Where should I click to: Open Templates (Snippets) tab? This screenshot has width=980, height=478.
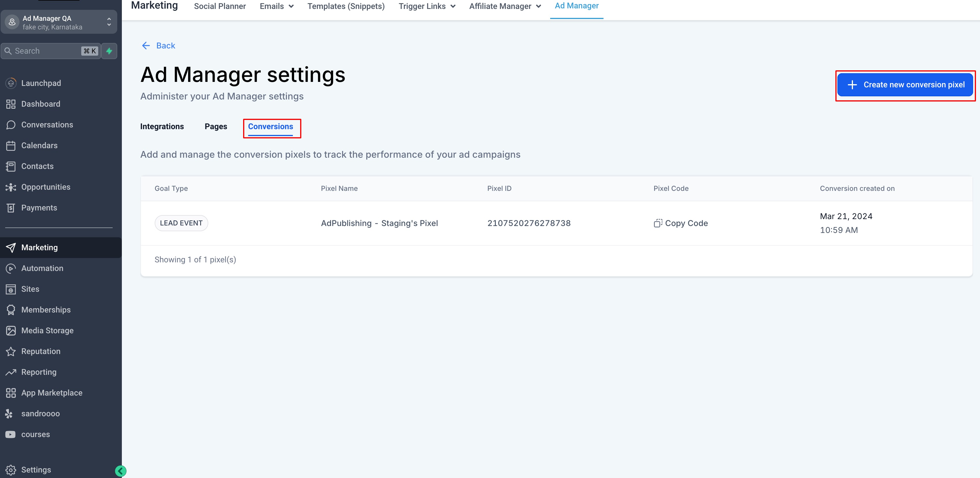point(346,6)
